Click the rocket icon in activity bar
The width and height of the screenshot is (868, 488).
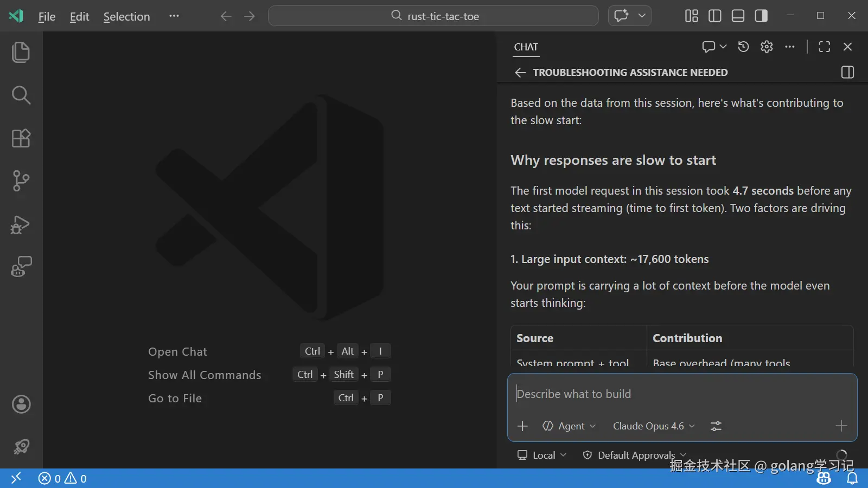[x=21, y=447]
